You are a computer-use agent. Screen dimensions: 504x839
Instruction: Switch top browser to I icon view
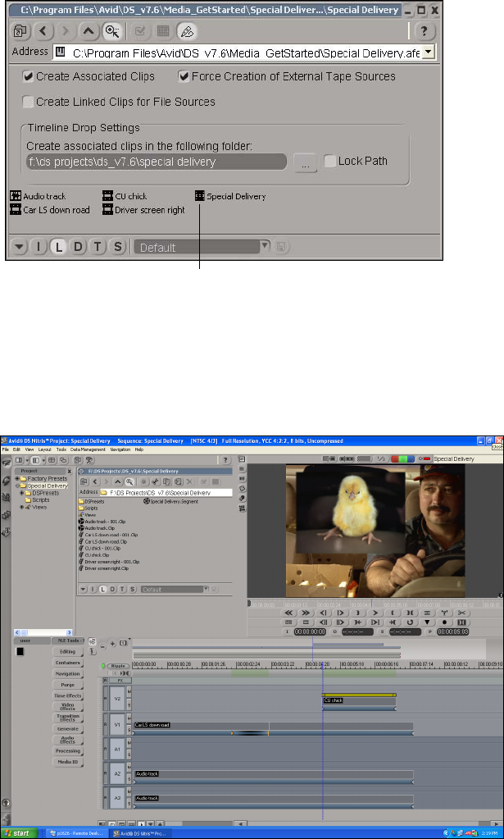pyautogui.click(x=38, y=247)
